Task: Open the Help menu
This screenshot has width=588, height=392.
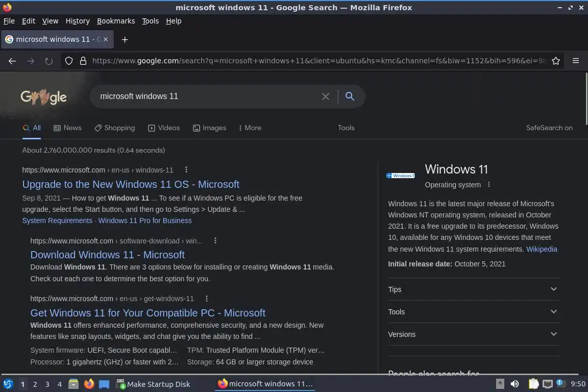Action: [174, 21]
